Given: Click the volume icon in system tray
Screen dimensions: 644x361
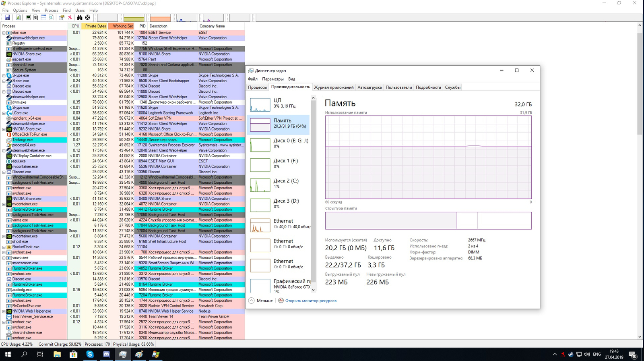Looking at the screenshot, I should [587, 355].
